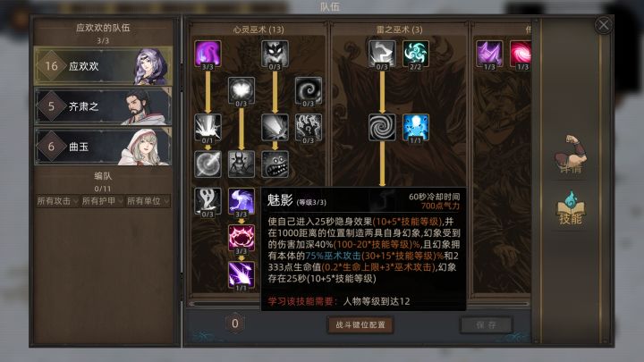This screenshot has width=644, height=362.
Task: Click the 保存 save button
Action: pos(487,325)
